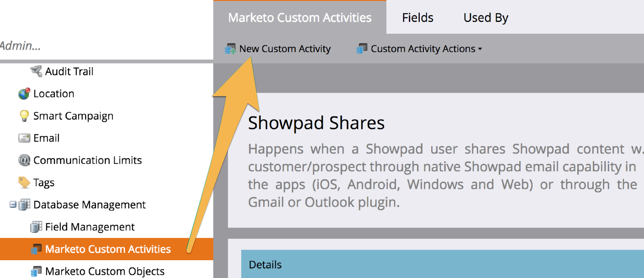Click the Location globe icon
Image resolution: width=644 pixels, height=278 pixels.
tap(24, 94)
